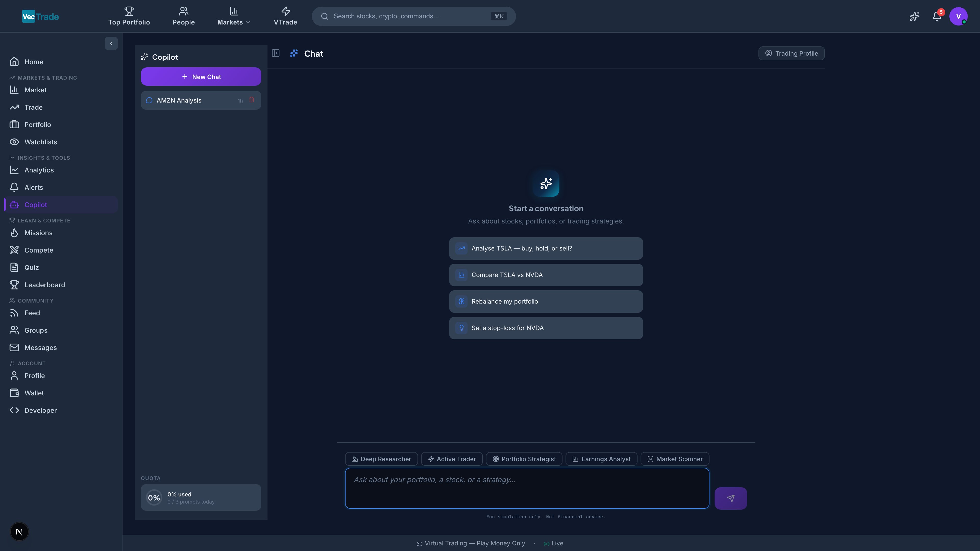Select the Active Trader persona chip

pyautogui.click(x=451, y=459)
